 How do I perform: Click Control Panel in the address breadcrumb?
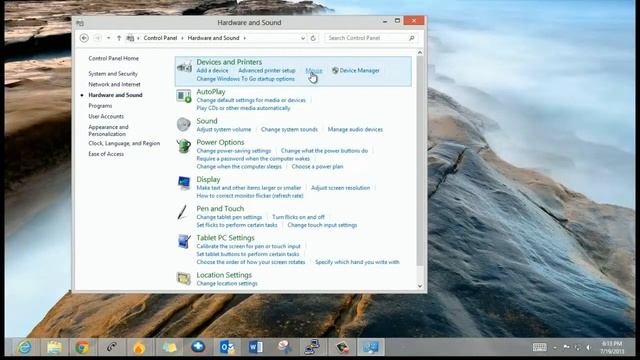click(x=160, y=38)
